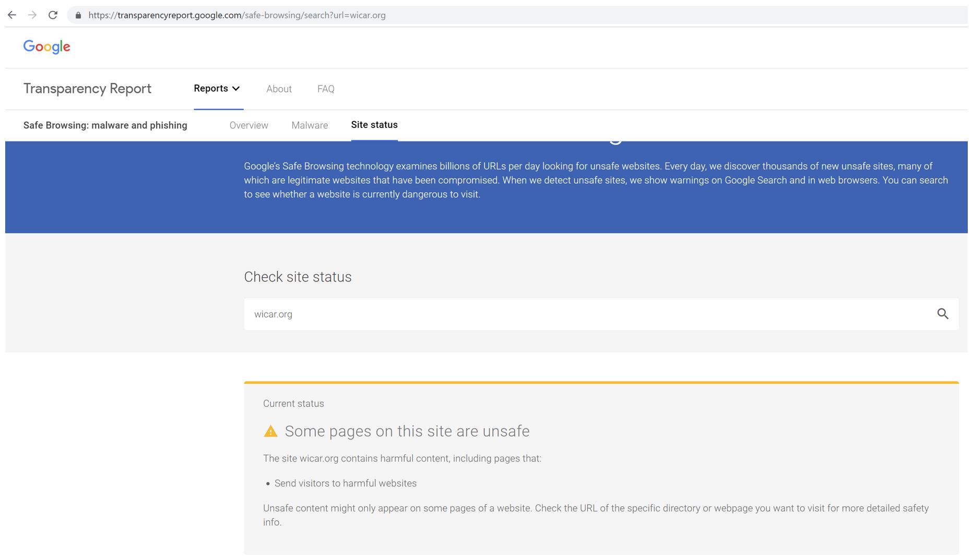Image resolution: width=973 pixels, height=560 pixels.
Task: Click the browser forward arrow
Action: click(32, 15)
